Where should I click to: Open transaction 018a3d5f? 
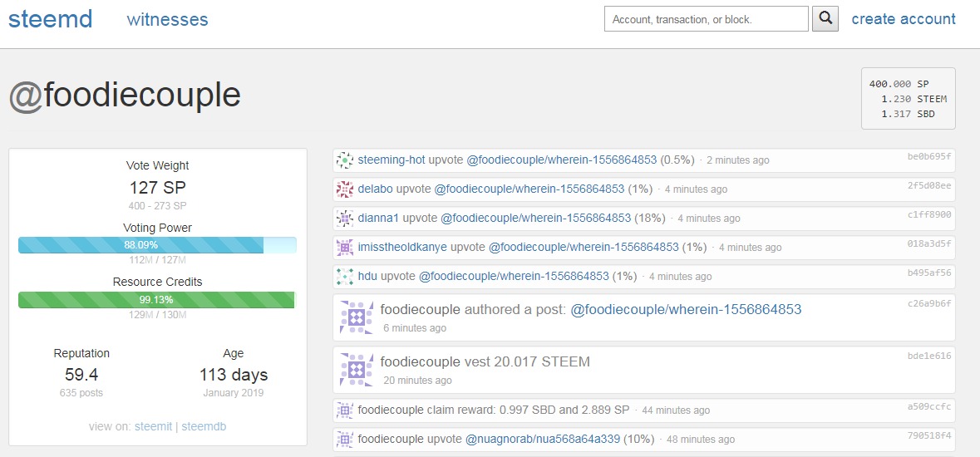pos(929,243)
